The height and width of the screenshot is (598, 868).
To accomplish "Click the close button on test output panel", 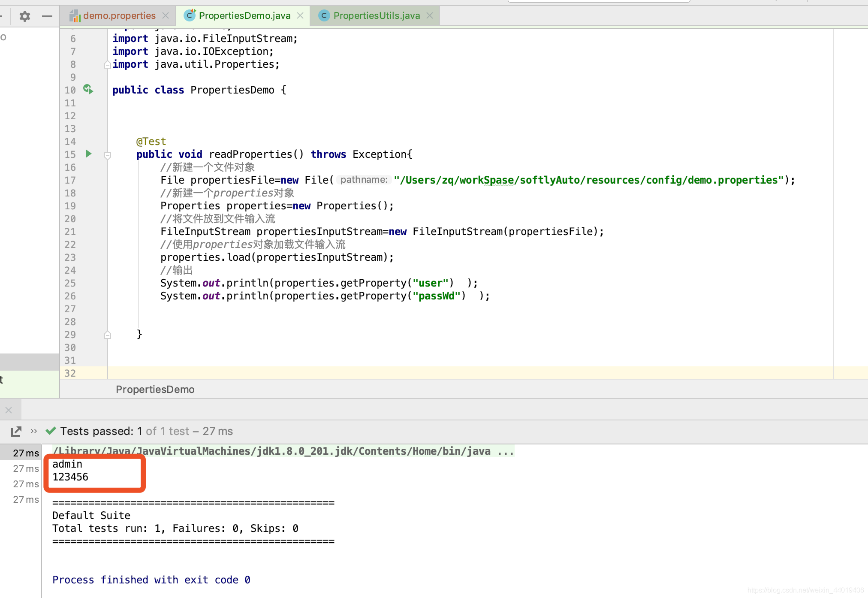I will (x=9, y=409).
